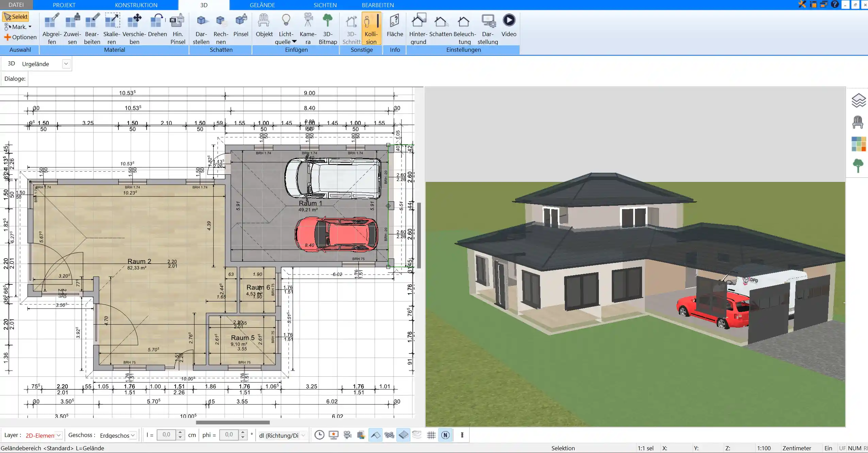Open the Lichtquelle dropdown arrow

pyautogui.click(x=294, y=42)
